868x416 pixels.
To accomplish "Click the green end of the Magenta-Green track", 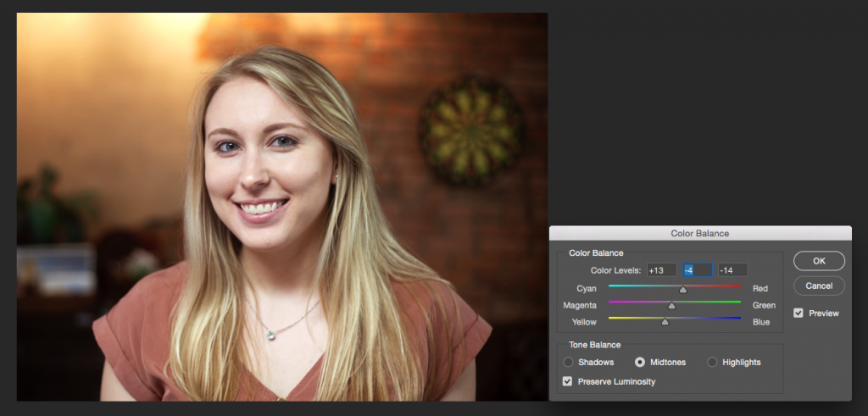I will (x=738, y=302).
